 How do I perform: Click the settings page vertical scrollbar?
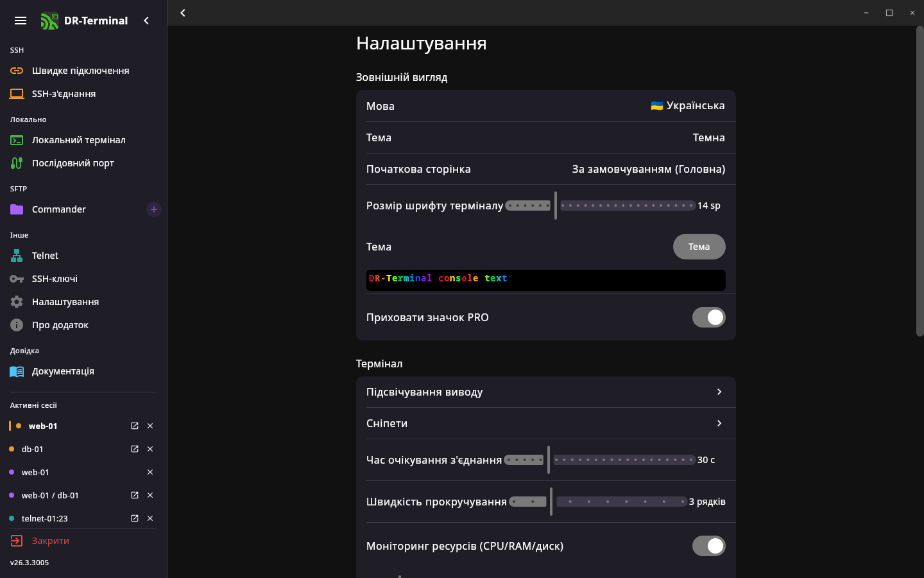(920, 181)
